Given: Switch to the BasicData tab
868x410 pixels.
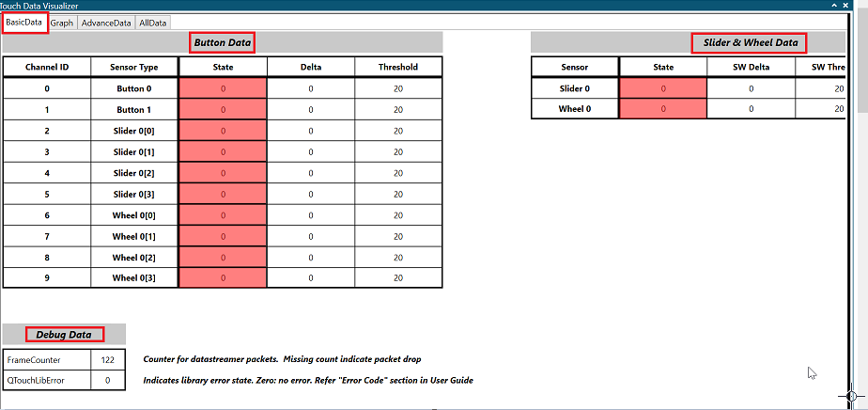Looking at the screenshot, I should pyautogui.click(x=24, y=22).
